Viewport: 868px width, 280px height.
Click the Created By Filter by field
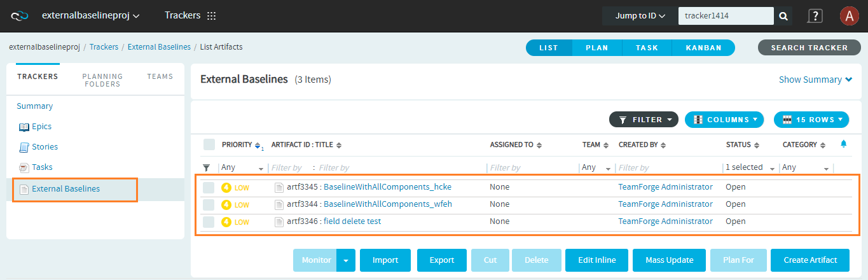coord(668,168)
